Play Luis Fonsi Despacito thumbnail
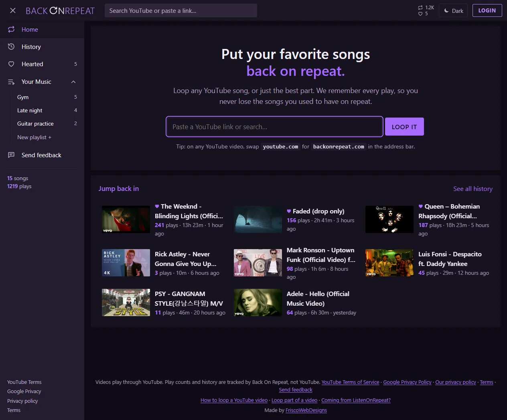 (x=389, y=263)
